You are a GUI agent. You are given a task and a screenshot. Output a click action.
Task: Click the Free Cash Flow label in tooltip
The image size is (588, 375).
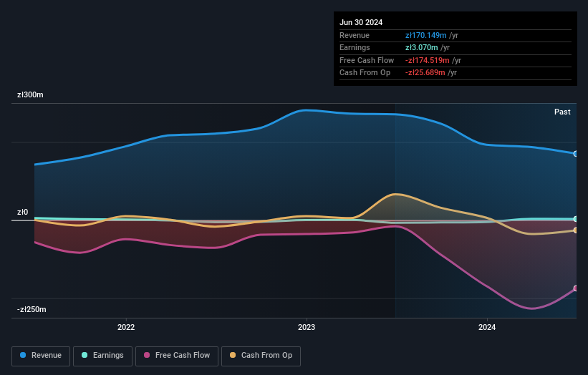[x=367, y=60]
